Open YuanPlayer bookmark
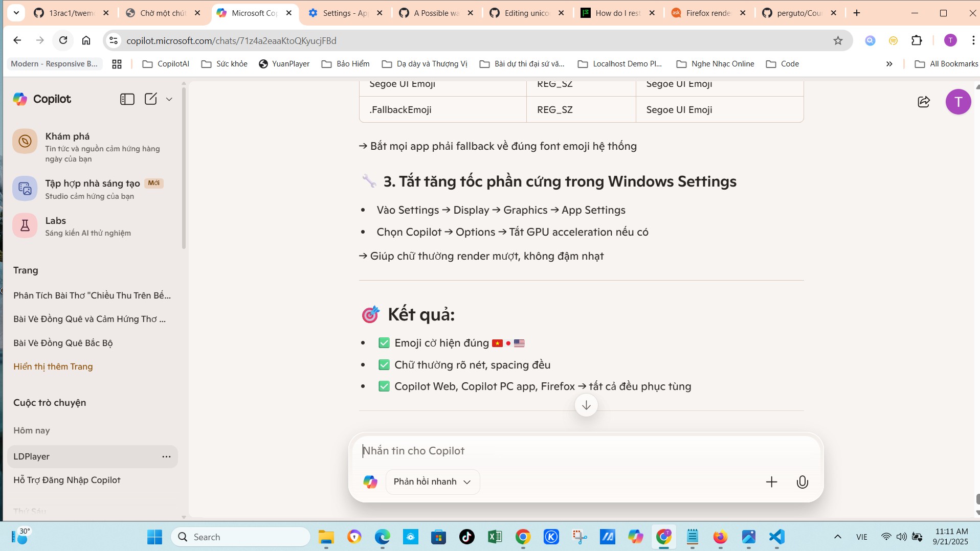980x551 pixels. pyautogui.click(x=284, y=64)
